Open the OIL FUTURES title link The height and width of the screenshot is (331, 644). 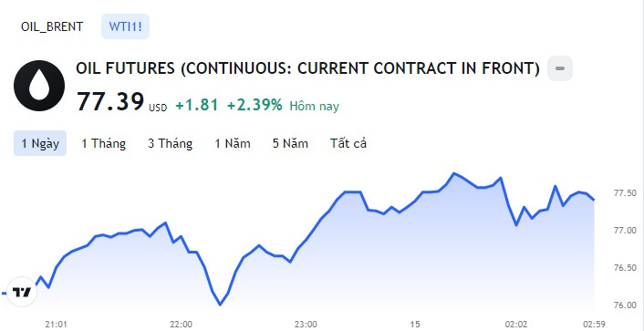tap(307, 68)
